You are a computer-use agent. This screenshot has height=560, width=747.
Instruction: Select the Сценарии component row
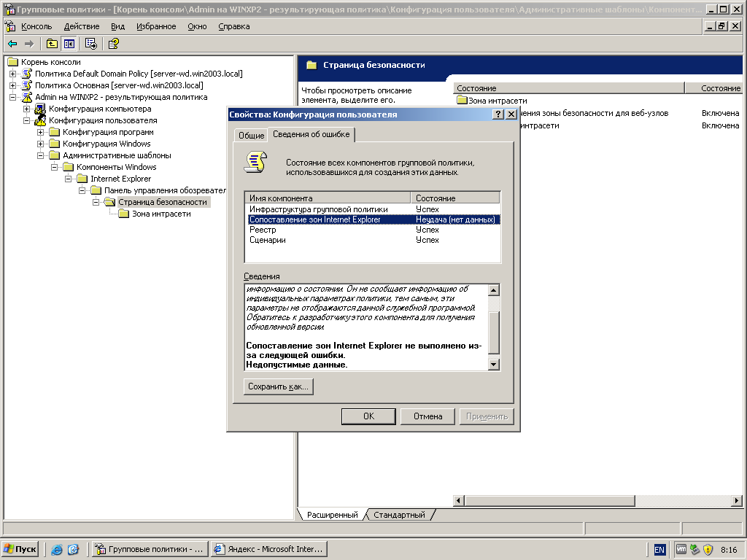(x=373, y=240)
